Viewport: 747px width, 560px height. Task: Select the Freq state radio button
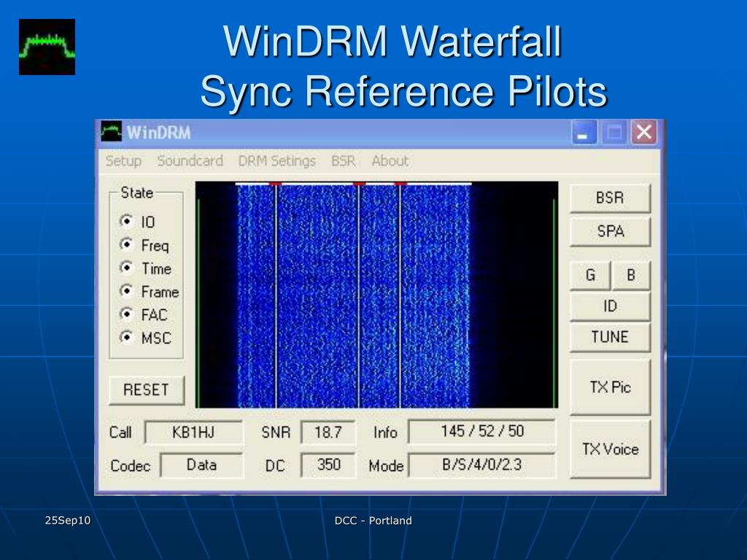point(126,245)
